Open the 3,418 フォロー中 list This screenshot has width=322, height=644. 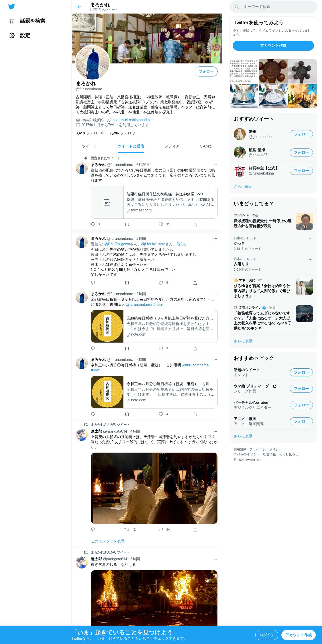click(90, 133)
